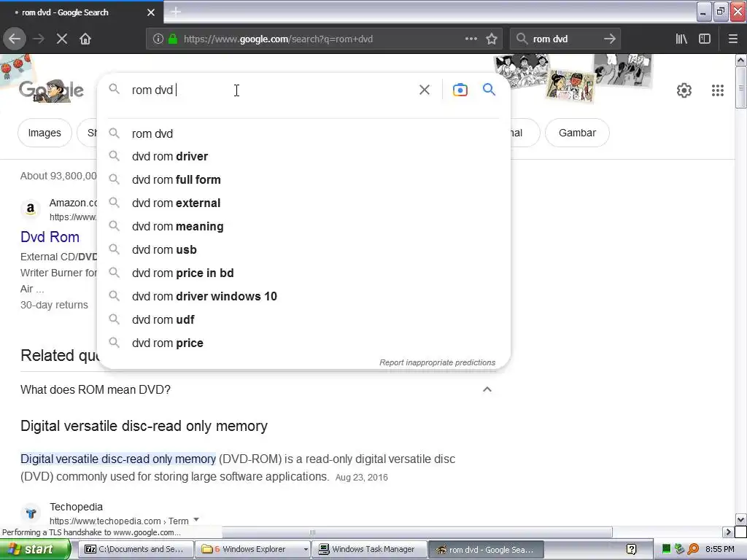The height and width of the screenshot is (560, 747).
Task: Click the magnifier in Firefox search box
Action: [522, 39]
